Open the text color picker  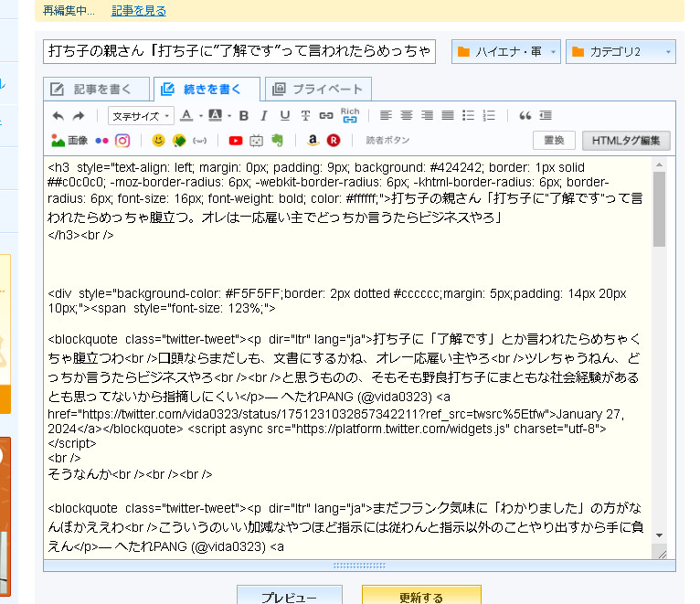pyautogui.click(x=188, y=116)
